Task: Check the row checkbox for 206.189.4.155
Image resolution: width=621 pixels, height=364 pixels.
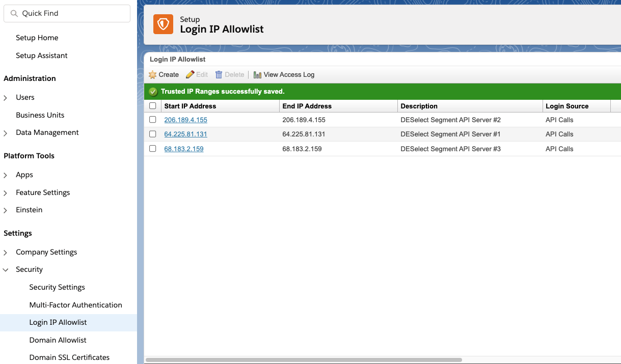Action: [152, 119]
